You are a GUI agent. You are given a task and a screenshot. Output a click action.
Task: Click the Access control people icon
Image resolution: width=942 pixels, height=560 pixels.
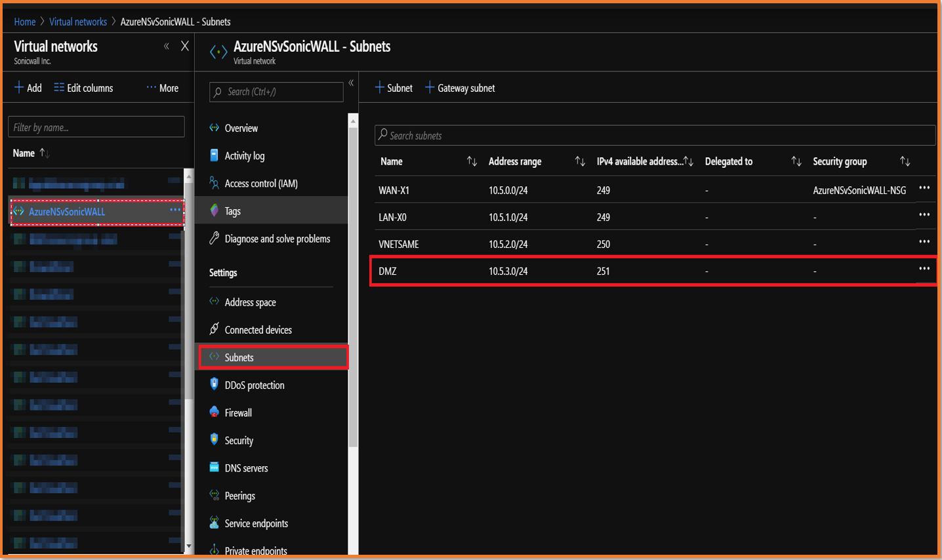click(x=214, y=182)
